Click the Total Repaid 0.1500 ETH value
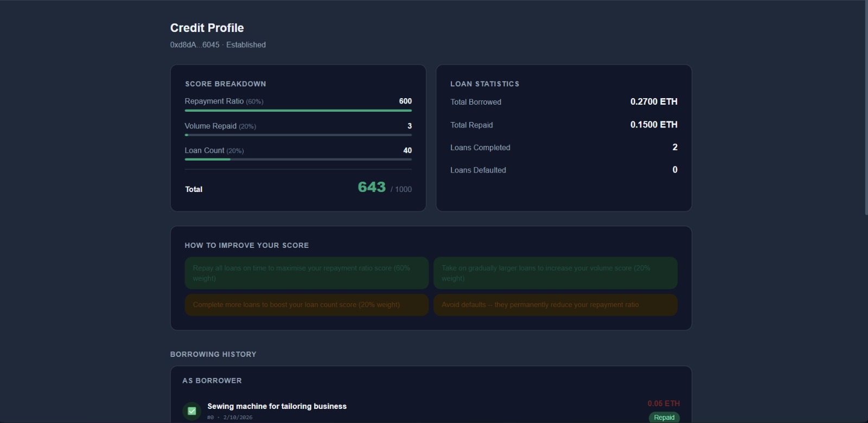The image size is (868, 423). pos(654,125)
